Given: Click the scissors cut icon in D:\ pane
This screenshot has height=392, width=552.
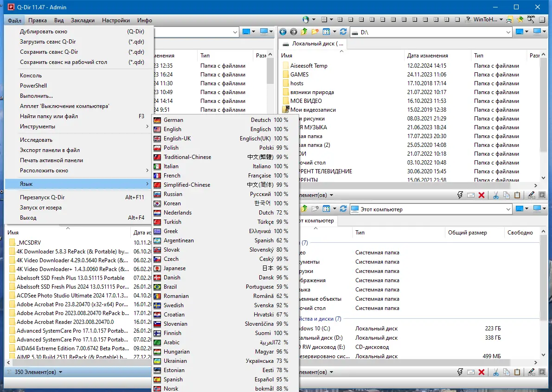Looking at the screenshot, I should [x=496, y=195].
